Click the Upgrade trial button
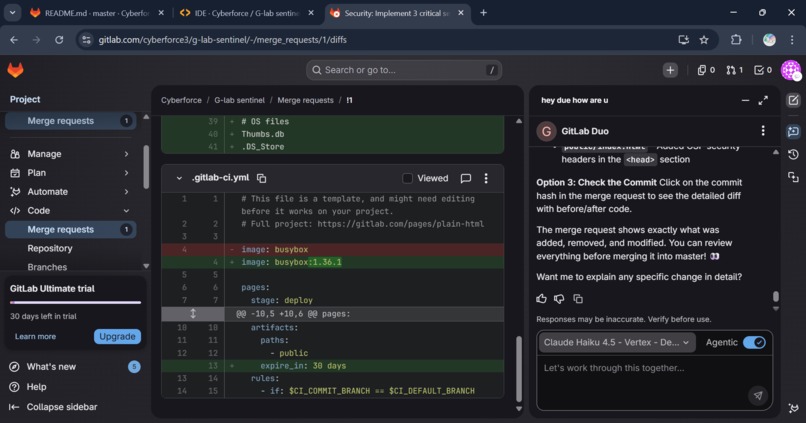The image size is (806, 423). pyautogui.click(x=117, y=337)
